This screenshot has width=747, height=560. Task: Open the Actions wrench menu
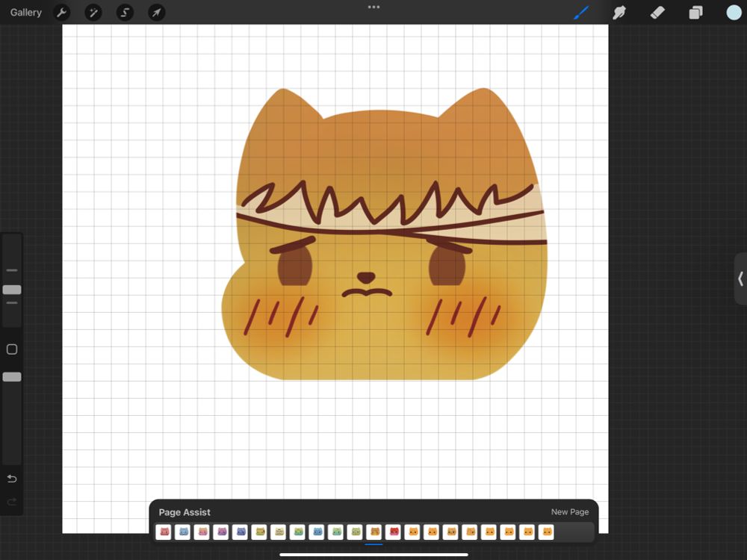point(61,13)
